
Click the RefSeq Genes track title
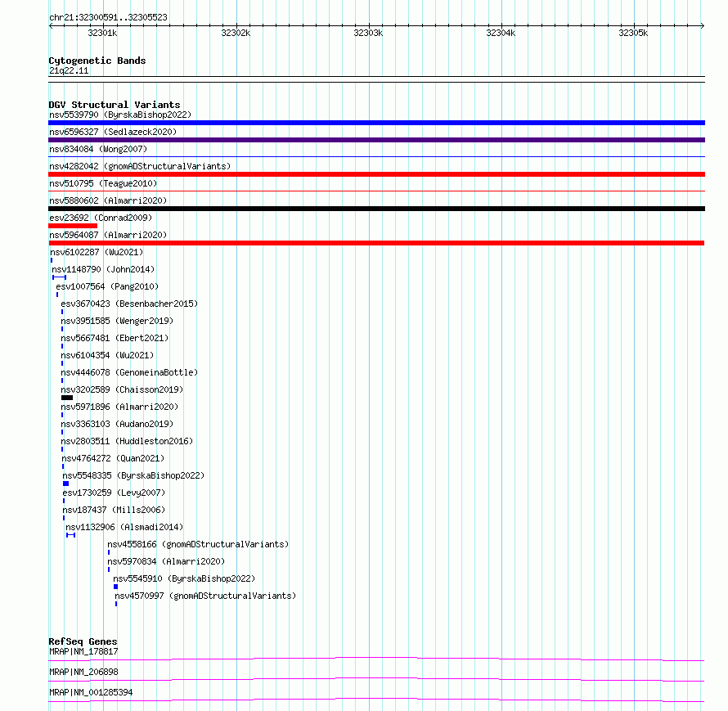point(83,641)
